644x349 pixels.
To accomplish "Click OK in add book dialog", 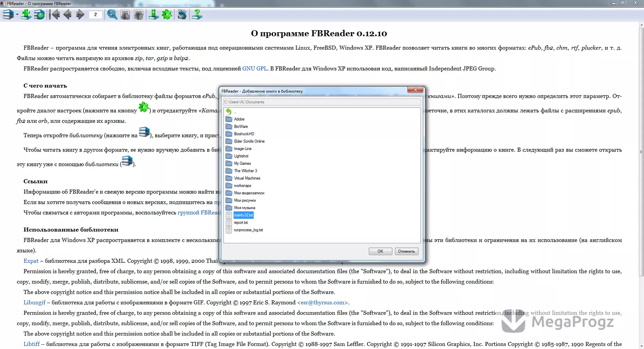I will click(x=380, y=251).
